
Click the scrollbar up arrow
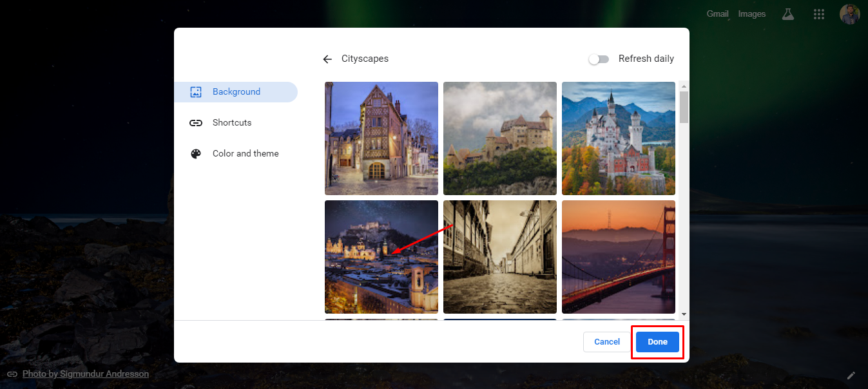(684, 86)
